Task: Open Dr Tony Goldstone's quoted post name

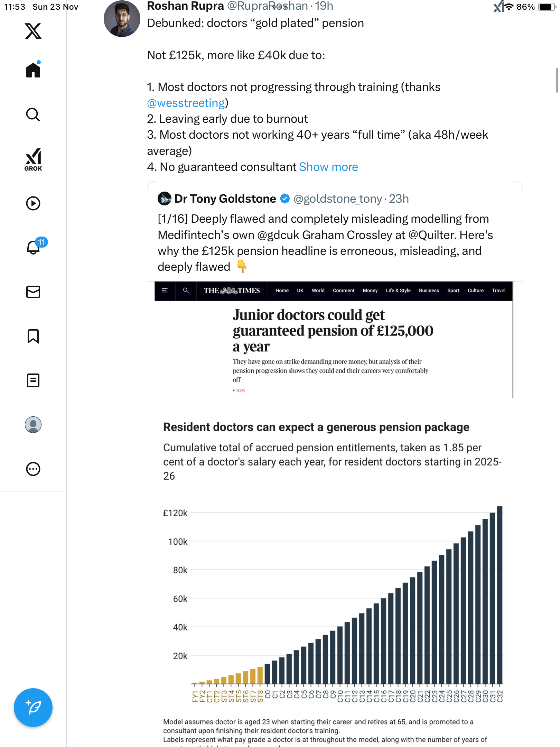Action: 225,199
